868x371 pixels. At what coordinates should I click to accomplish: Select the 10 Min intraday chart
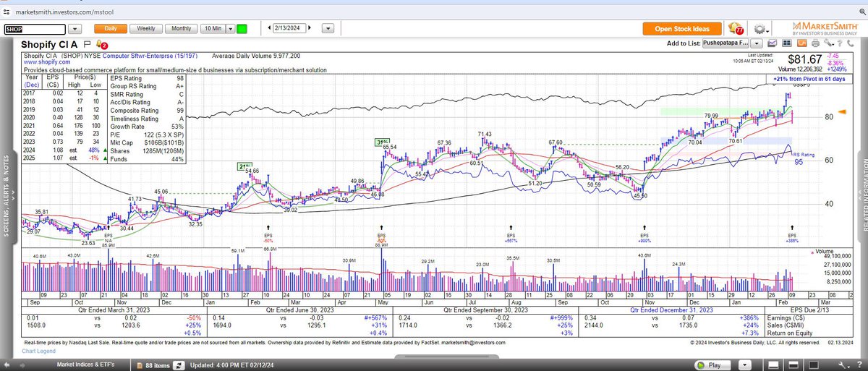(213, 29)
